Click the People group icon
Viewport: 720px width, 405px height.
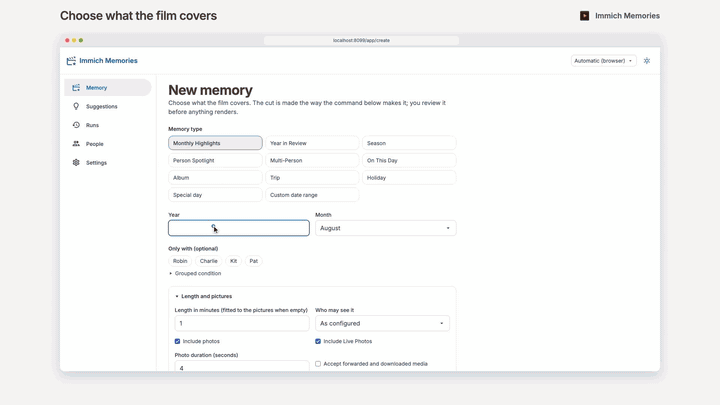tap(76, 144)
